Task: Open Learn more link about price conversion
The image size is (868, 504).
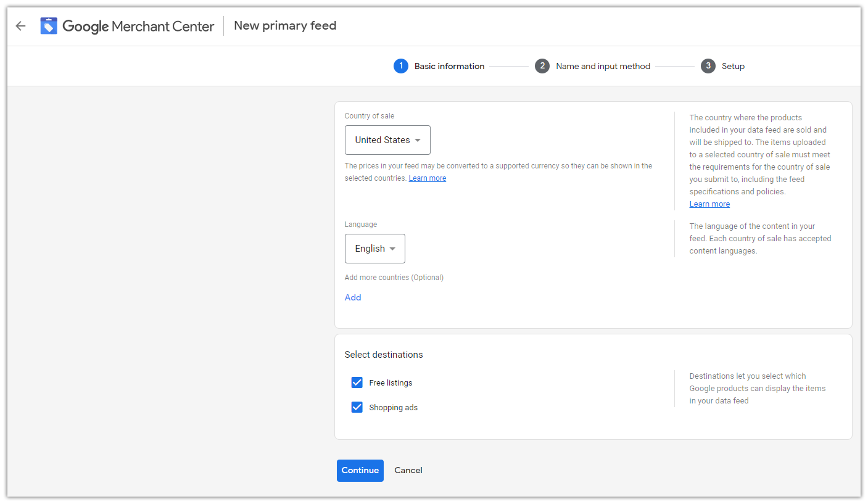Action: [428, 178]
